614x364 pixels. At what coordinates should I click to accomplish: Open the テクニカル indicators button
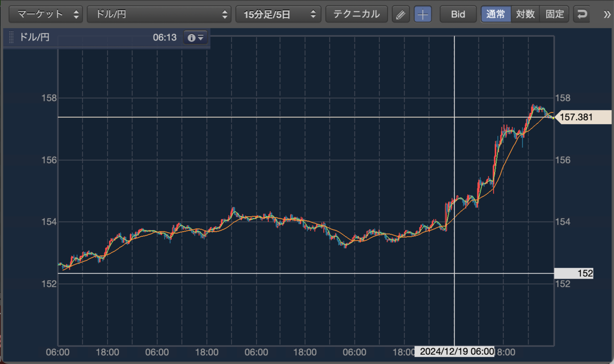[357, 14]
